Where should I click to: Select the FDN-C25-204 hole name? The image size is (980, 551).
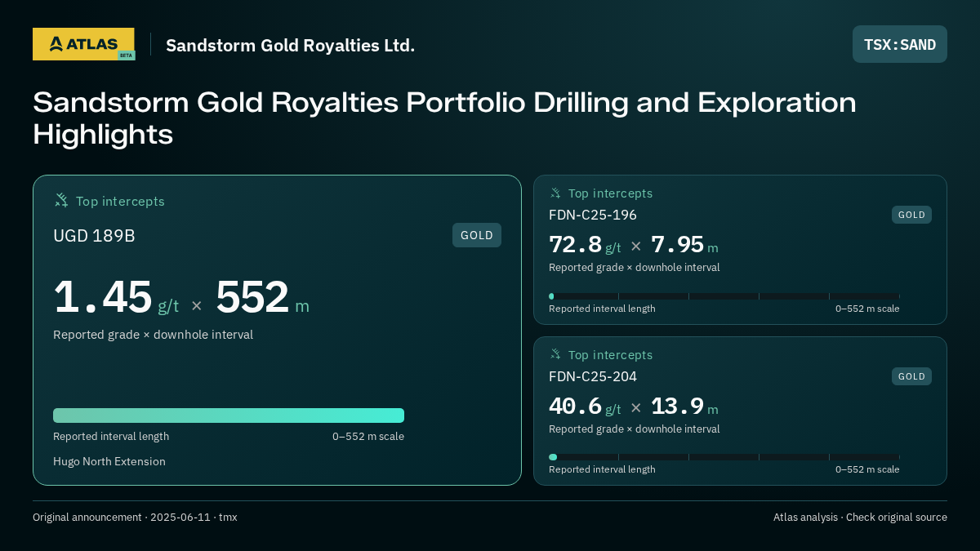(x=593, y=376)
